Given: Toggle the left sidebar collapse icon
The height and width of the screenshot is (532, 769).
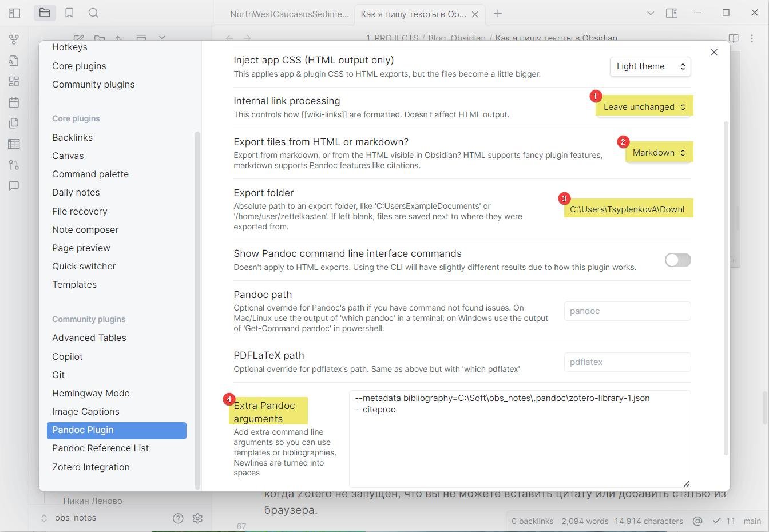Looking at the screenshot, I should [15, 13].
